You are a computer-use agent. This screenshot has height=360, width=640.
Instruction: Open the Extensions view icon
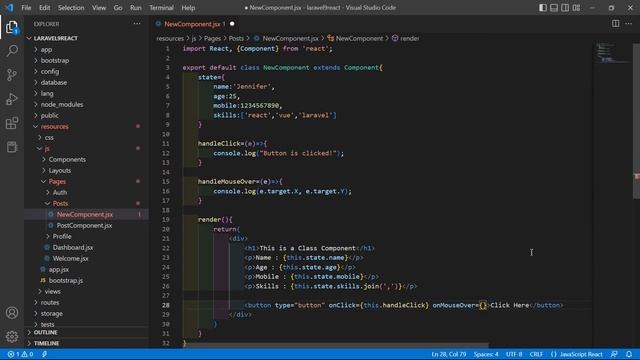[x=12, y=123]
